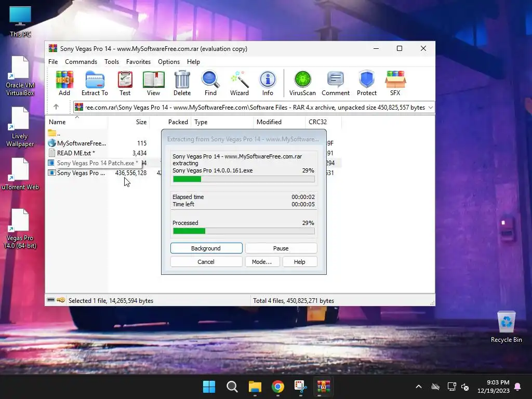Open the Favorites menu

click(138, 62)
